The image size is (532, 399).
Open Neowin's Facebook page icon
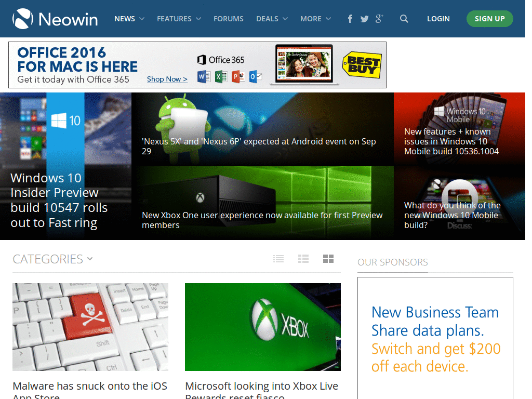coord(350,19)
